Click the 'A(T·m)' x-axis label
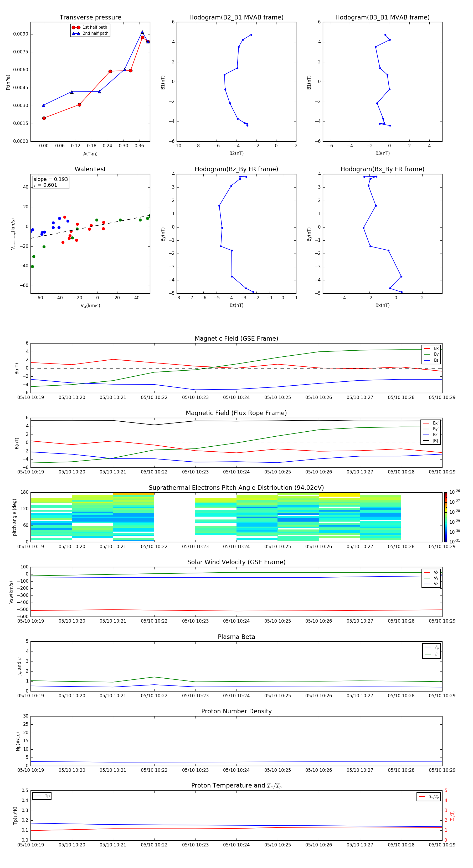The image size is (473, 868). 90,154
